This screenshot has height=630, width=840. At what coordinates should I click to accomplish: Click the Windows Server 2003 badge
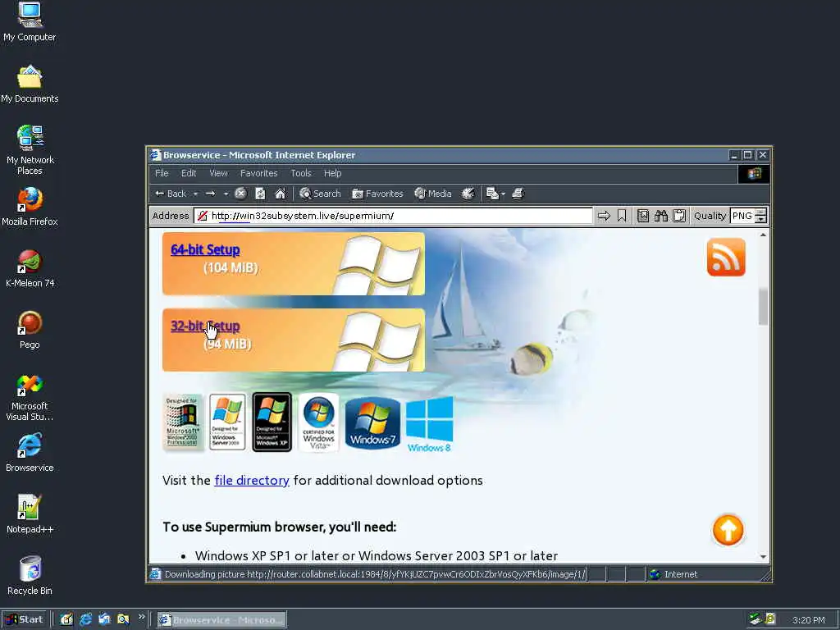pyautogui.click(x=228, y=422)
